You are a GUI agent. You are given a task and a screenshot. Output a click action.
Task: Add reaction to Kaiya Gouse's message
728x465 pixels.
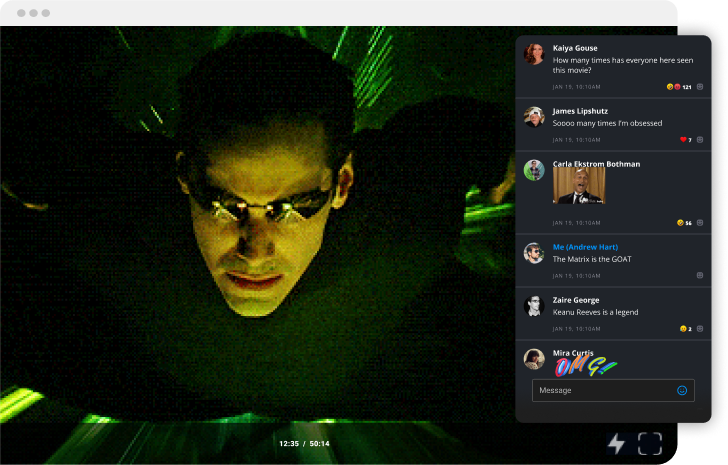[x=700, y=87]
